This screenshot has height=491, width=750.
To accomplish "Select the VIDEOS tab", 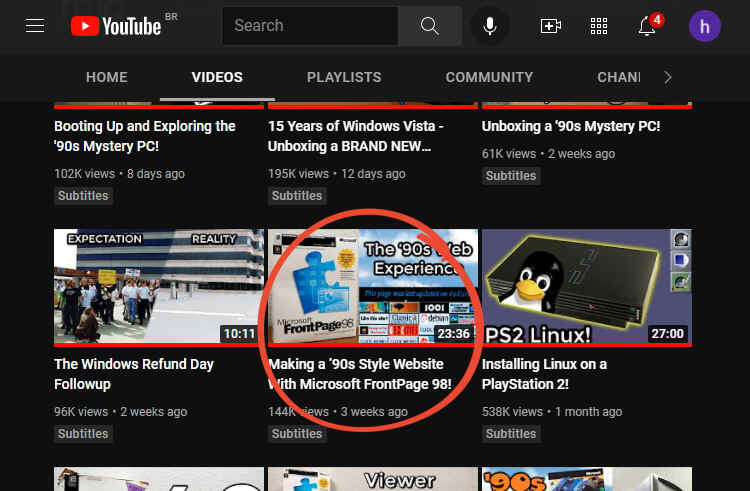I will tap(217, 77).
